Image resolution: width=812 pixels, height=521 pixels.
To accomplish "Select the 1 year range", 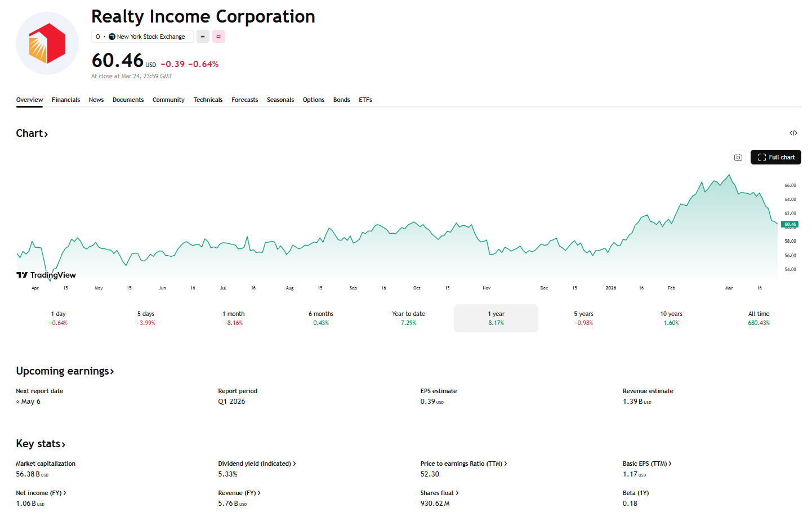I will point(496,318).
